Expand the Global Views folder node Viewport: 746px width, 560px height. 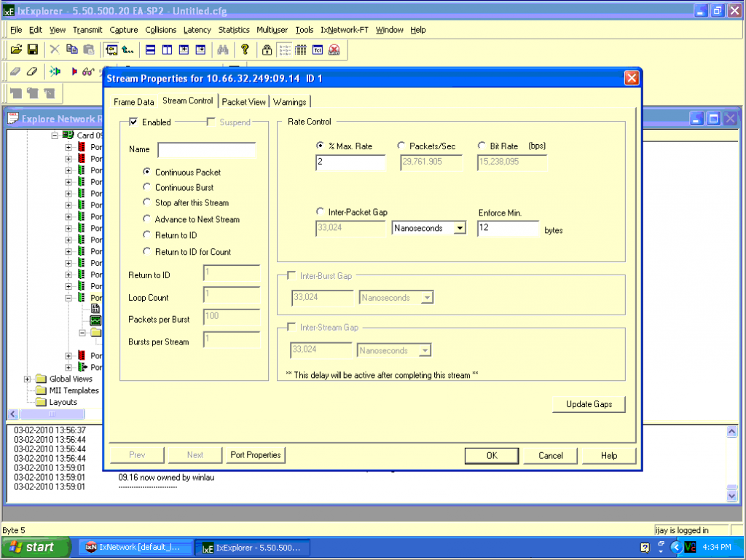[x=28, y=379]
